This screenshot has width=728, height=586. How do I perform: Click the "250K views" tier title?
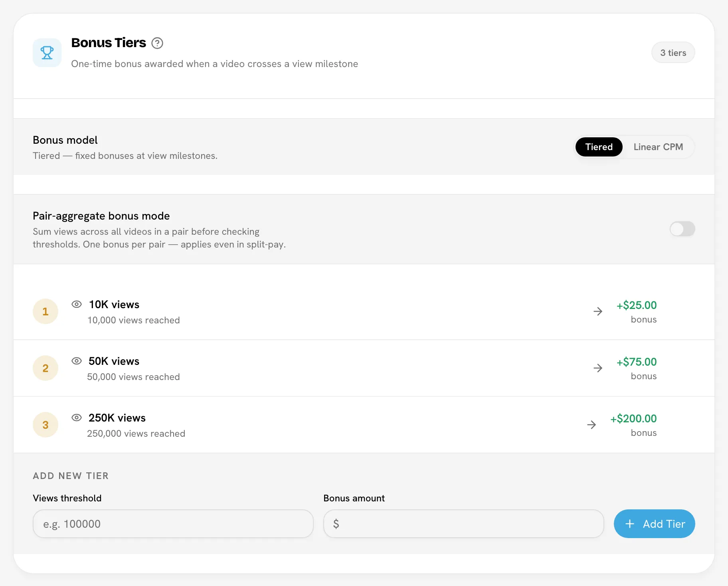pyautogui.click(x=117, y=418)
